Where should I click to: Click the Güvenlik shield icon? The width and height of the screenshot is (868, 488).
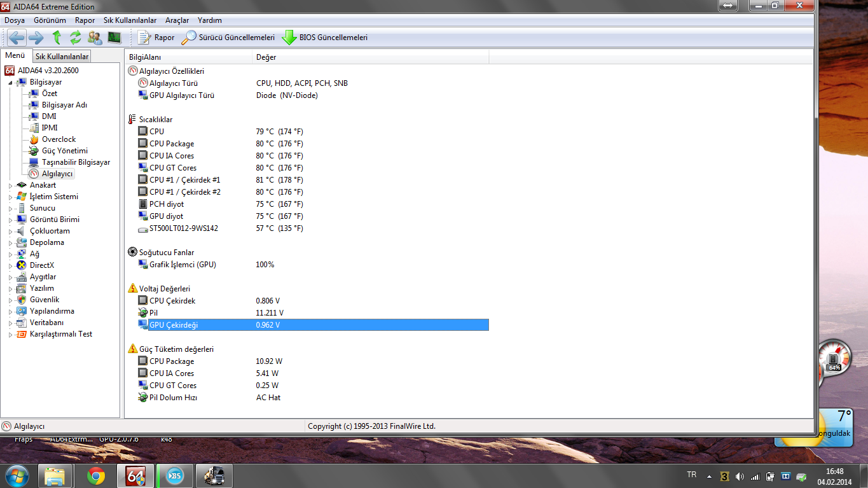tap(22, 300)
